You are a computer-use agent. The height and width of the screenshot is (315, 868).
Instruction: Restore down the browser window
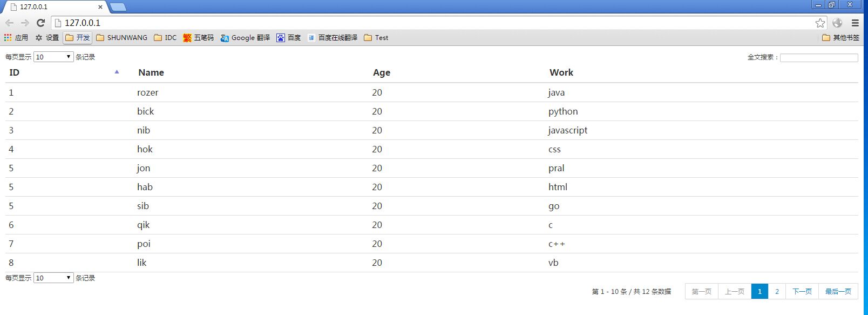pos(832,5)
